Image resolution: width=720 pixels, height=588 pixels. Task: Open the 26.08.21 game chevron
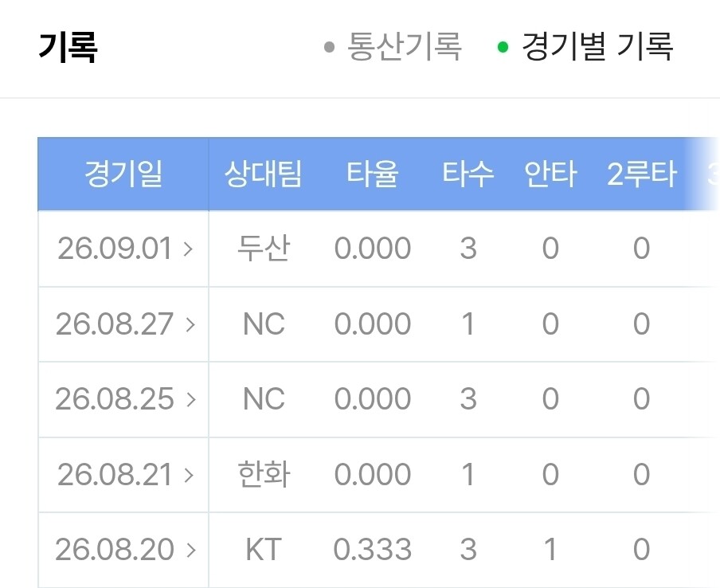[189, 475]
